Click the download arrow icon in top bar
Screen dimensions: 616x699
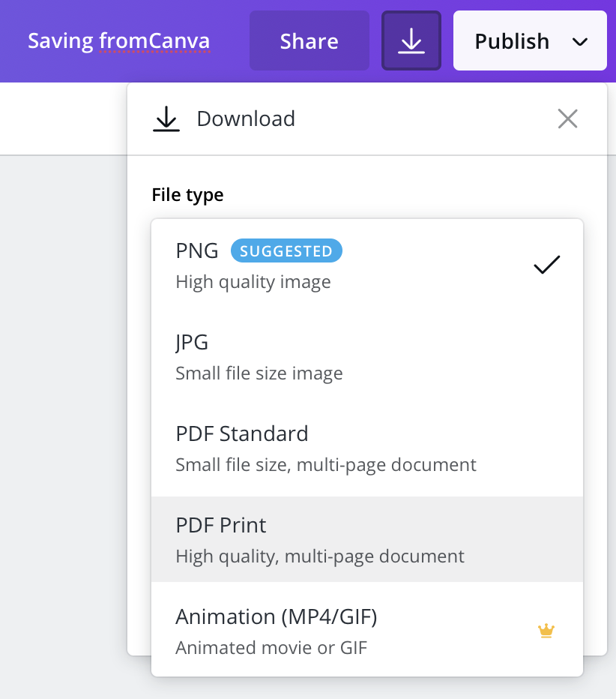[411, 40]
